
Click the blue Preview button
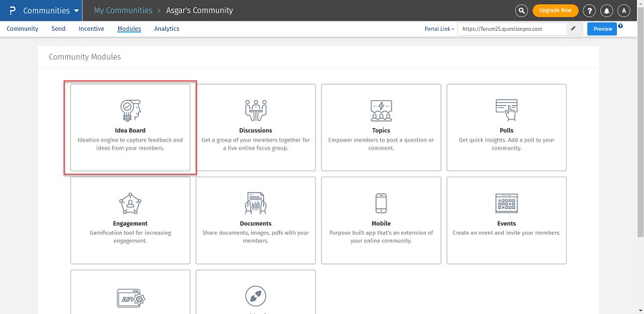pyautogui.click(x=602, y=29)
